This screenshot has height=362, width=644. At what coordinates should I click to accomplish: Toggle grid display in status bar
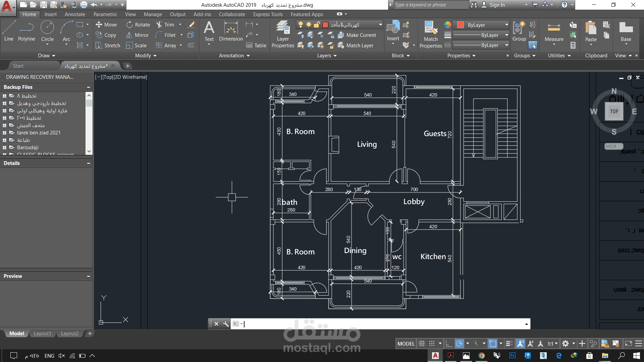422,344
